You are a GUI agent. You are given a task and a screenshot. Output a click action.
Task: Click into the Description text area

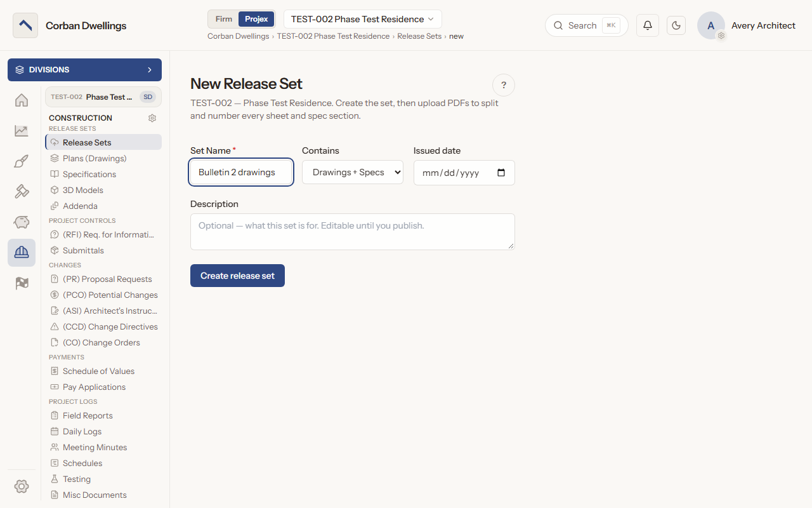353,232
